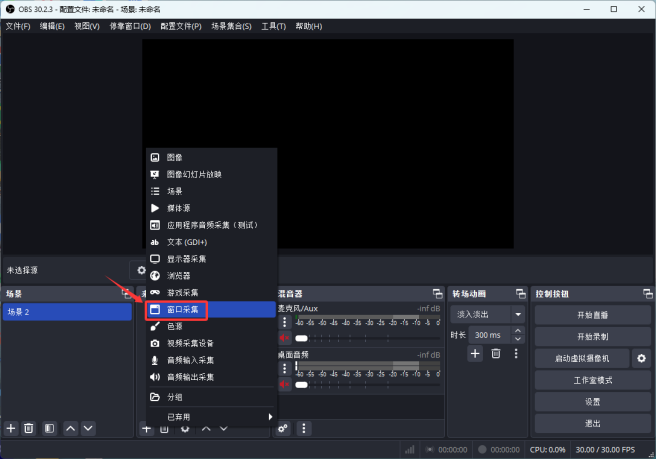
Task: Undock the 控制按钮 panel
Action: 648,294
